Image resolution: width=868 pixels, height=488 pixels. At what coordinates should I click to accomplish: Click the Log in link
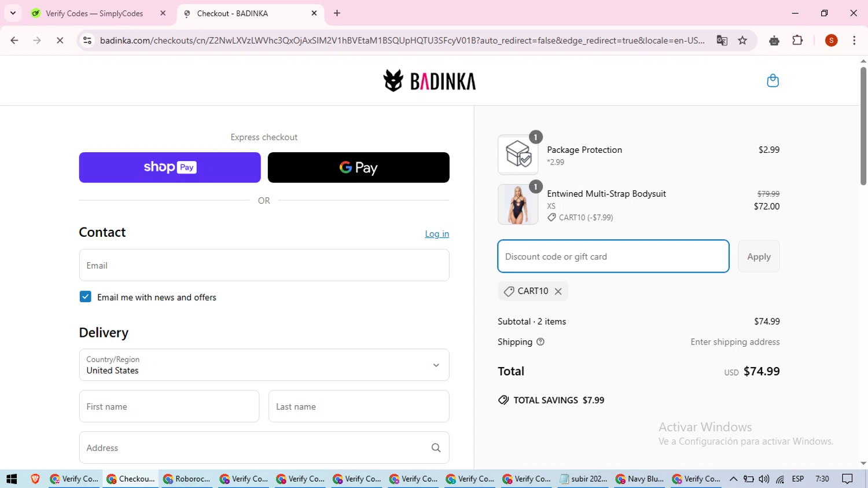[437, 234]
